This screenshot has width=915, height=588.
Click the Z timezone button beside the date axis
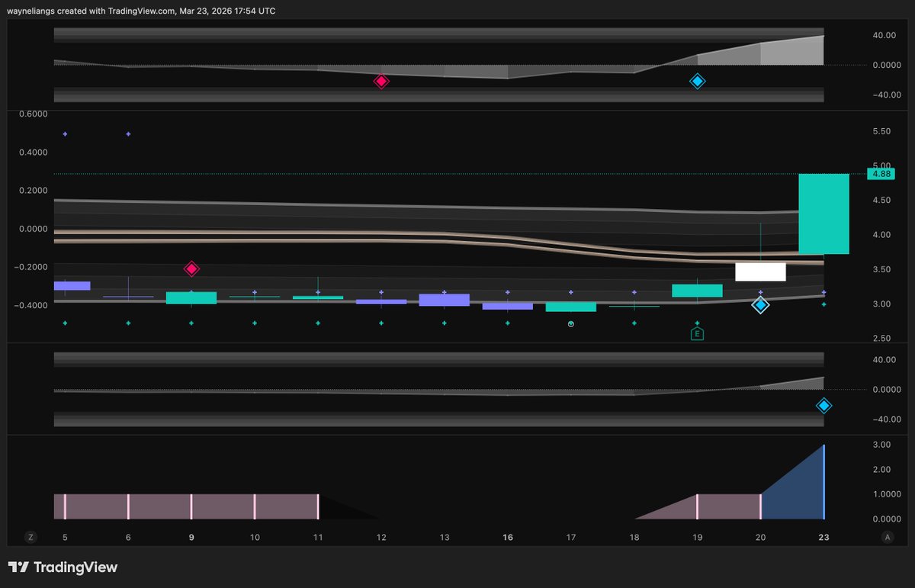[x=30, y=537]
